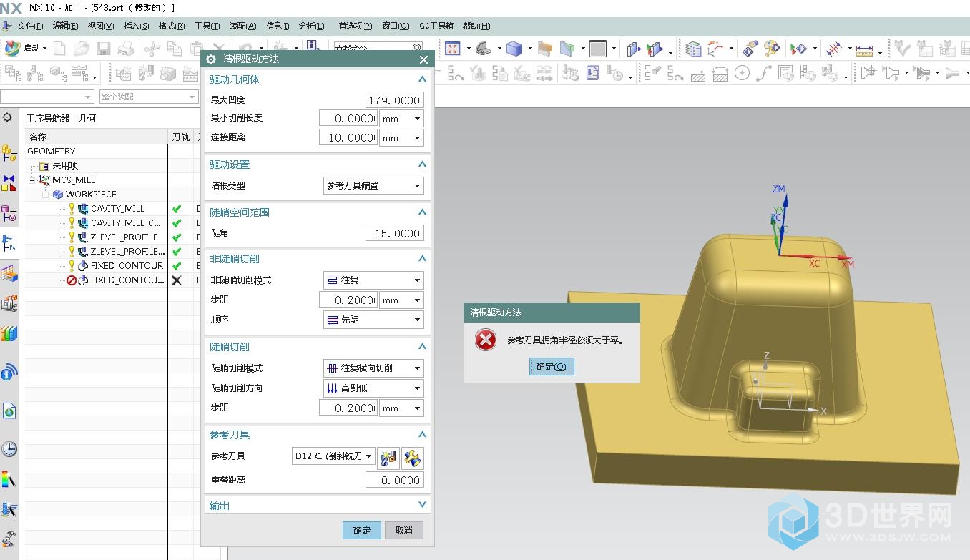Collapse the MCS_MILL tree node

tap(32, 180)
